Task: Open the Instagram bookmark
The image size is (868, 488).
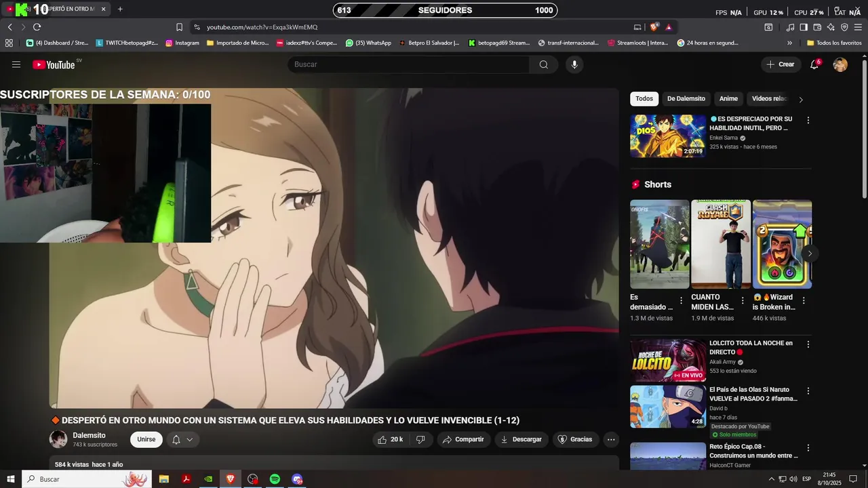Action: (182, 43)
